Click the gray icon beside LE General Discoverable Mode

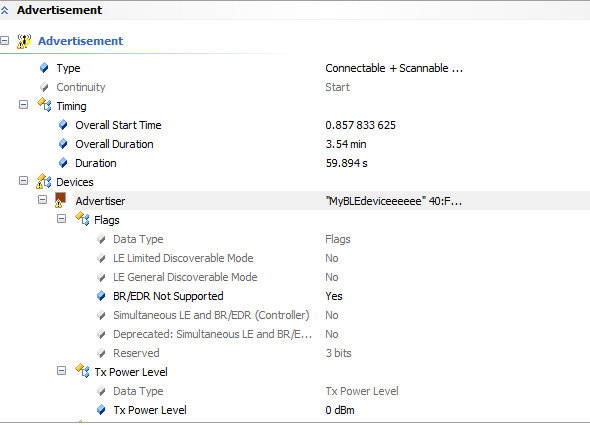[x=101, y=277]
